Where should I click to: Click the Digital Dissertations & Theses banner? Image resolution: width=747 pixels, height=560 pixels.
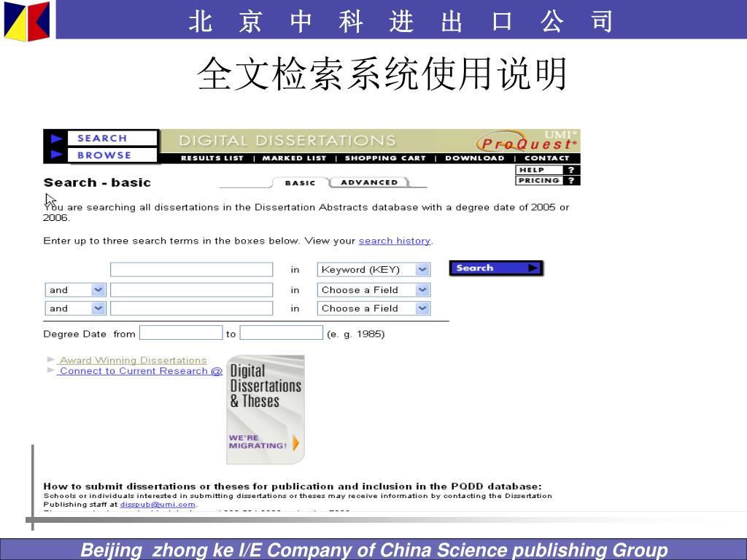tap(266, 410)
